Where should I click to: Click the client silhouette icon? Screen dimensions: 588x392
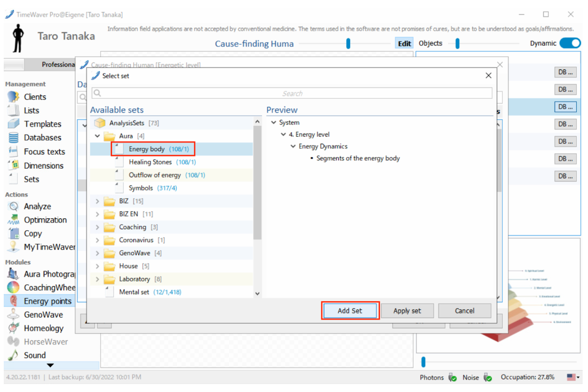[x=18, y=38]
